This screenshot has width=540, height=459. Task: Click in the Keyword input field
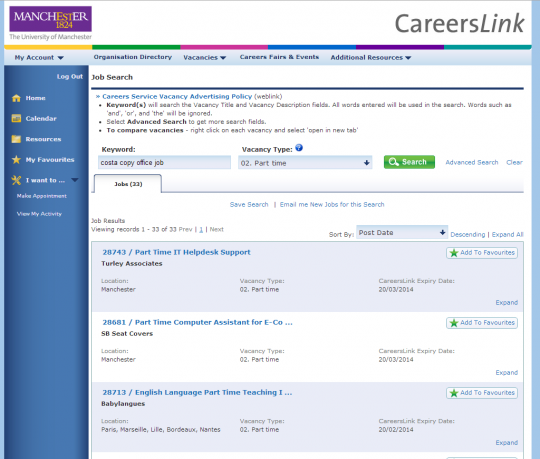tap(164, 163)
